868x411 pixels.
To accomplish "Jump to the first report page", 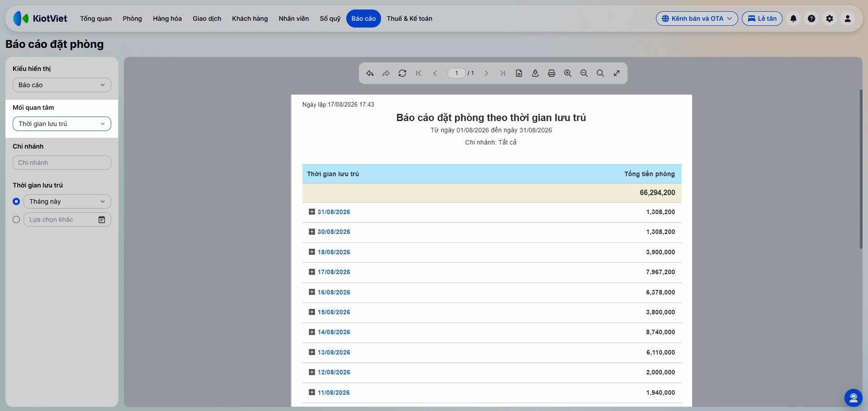I will point(419,73).
